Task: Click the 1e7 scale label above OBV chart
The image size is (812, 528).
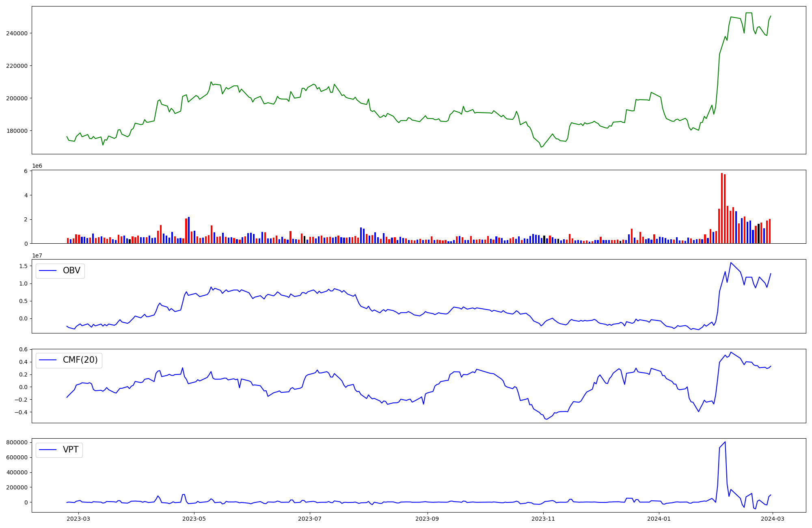Action: pyautogui.click(x=37, y=255)
